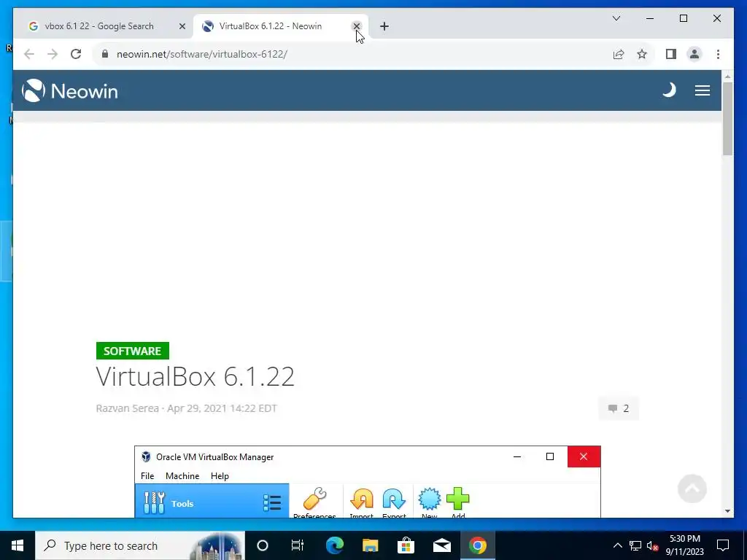Screen dimensions: 747x560
Task: Click the page's vertical scrollbar thumb
Action: click(x=727, y=119)
